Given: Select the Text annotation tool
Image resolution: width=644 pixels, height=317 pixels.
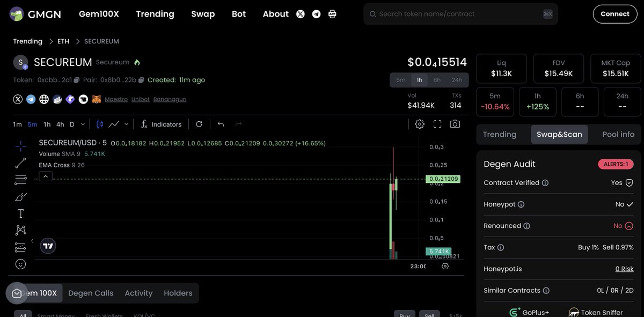Looking at the screenshot, I should click(x=20, y=213).
